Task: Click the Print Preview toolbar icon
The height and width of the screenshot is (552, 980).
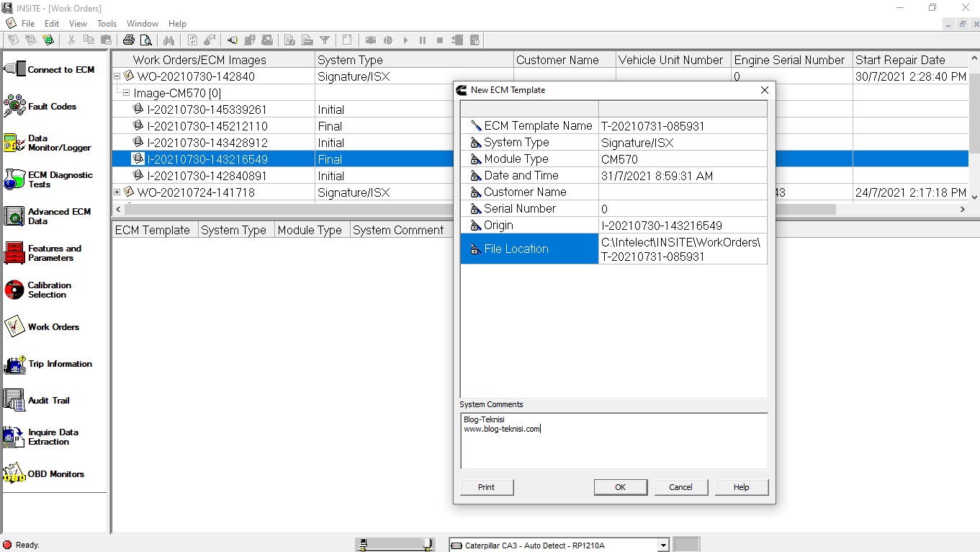Action: 145,40
